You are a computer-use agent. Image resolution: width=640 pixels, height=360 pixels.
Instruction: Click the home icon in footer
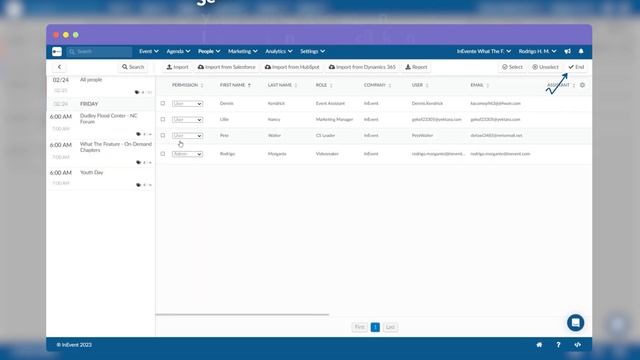pyautogui.click(x=539, y=345)
